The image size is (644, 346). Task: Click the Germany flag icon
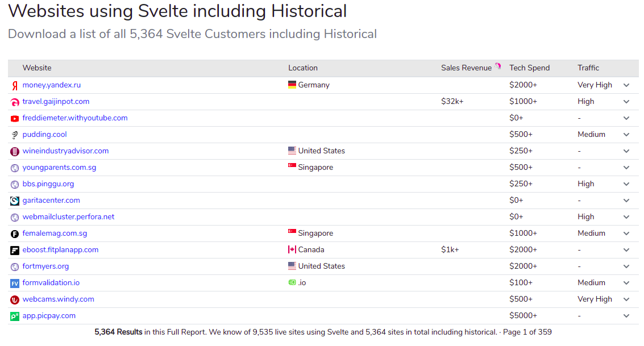tap(292, 85)
